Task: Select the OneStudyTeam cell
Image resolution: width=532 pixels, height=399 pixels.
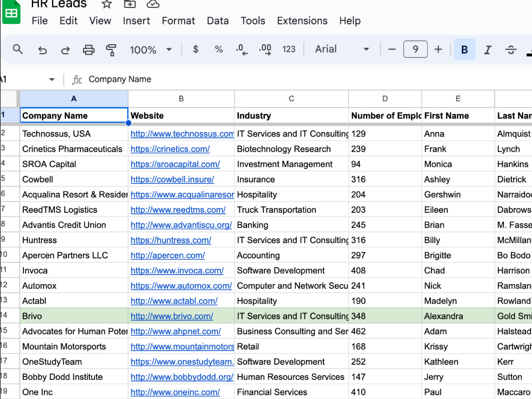Action: coord(74,362)
